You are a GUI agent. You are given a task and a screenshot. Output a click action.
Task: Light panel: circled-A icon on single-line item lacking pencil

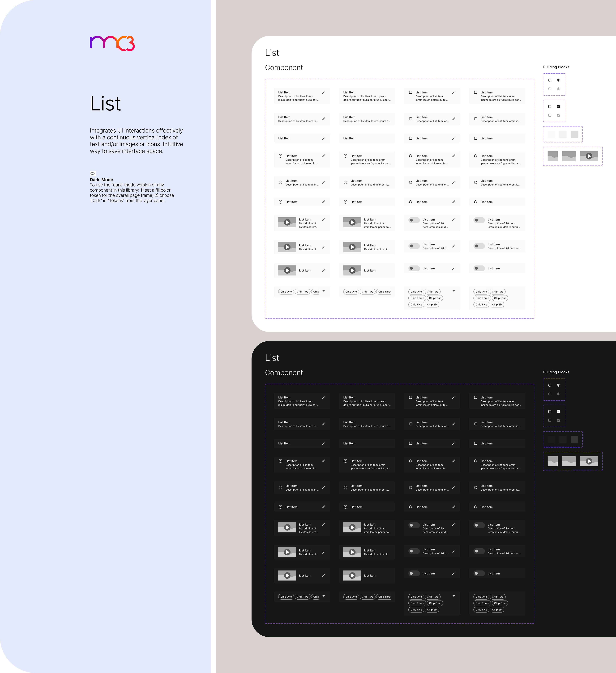tap(345, 202)
